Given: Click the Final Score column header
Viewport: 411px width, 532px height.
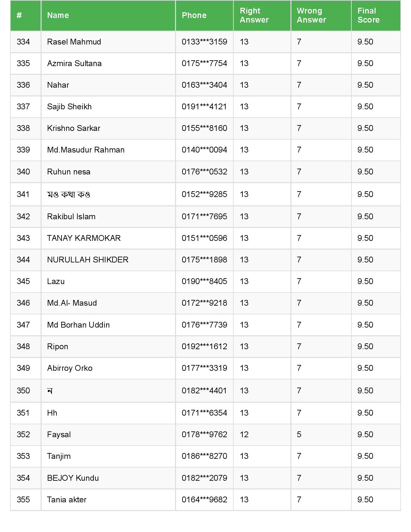Looking at the screenshot, I should 368,15.
